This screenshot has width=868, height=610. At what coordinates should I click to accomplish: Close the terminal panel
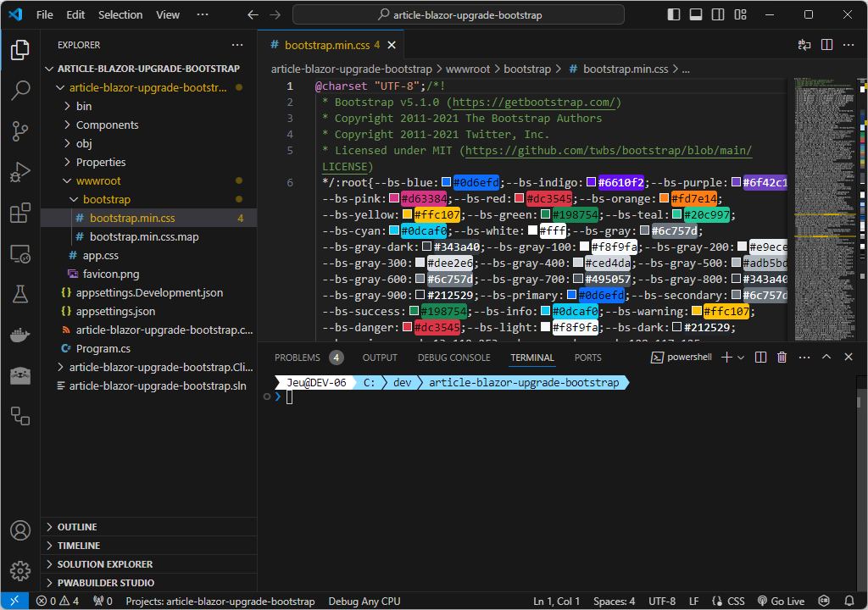(848, 357)
